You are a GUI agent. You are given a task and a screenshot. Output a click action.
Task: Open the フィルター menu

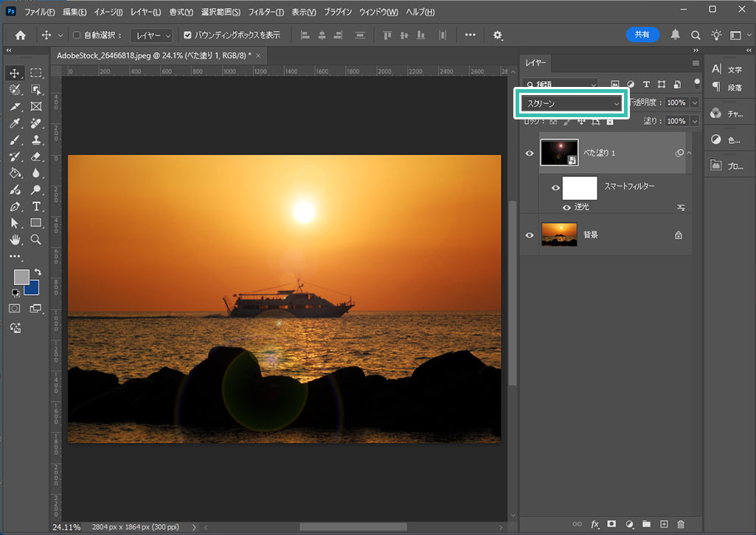pyautogui.click(x=266, y=13)
